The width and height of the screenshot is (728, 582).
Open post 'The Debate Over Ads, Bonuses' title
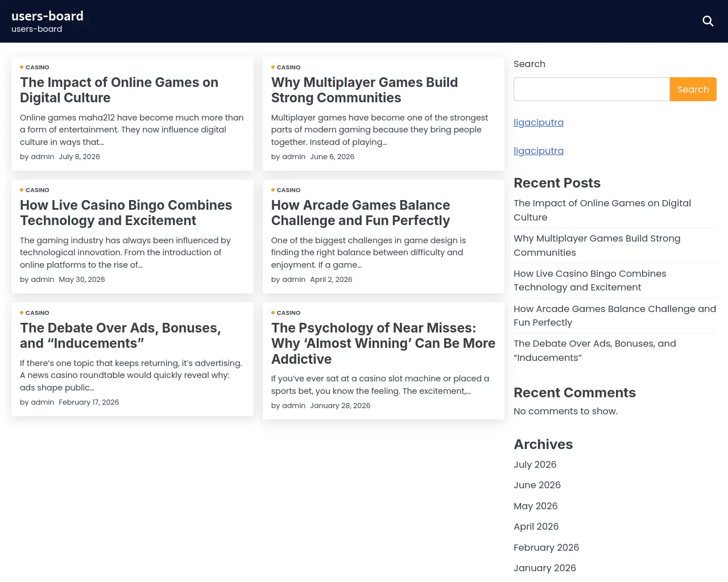pos(120,335)
